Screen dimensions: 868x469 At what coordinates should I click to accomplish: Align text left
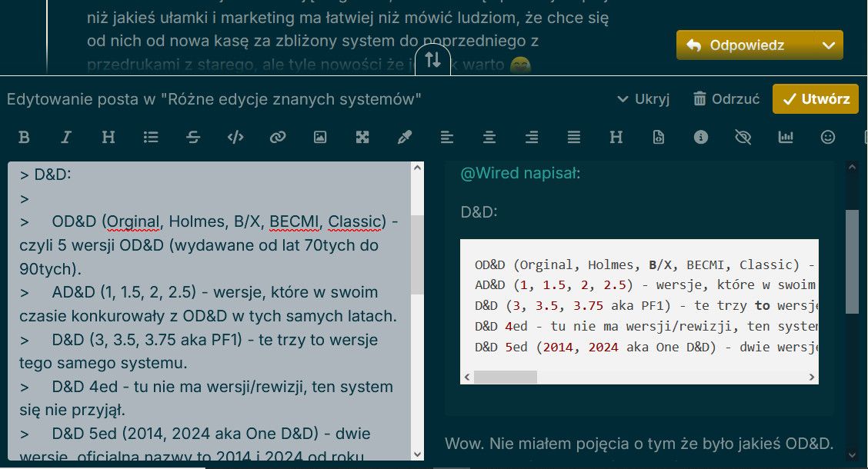click(447, 137)
